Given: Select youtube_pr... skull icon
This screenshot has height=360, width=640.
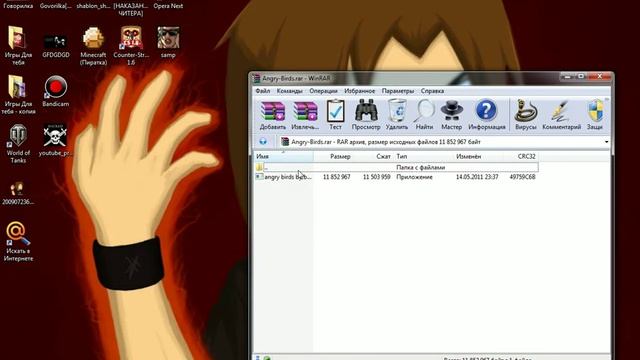Looking at the screenshot, I should [56, 140].
